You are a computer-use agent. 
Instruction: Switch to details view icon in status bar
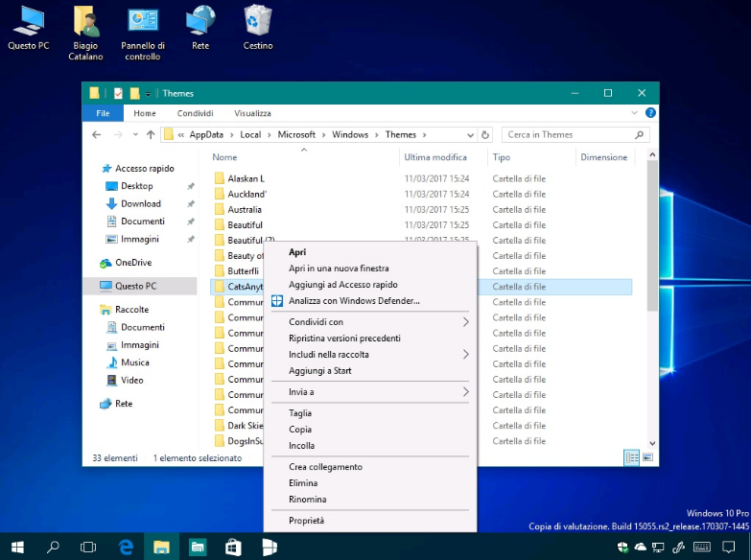[x=632, y=458]
